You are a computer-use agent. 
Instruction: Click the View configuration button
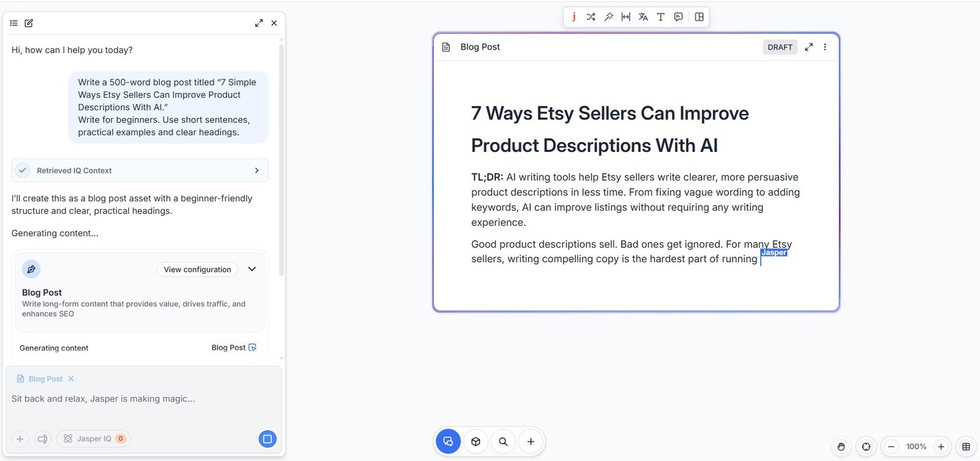[x=197, y=269]
